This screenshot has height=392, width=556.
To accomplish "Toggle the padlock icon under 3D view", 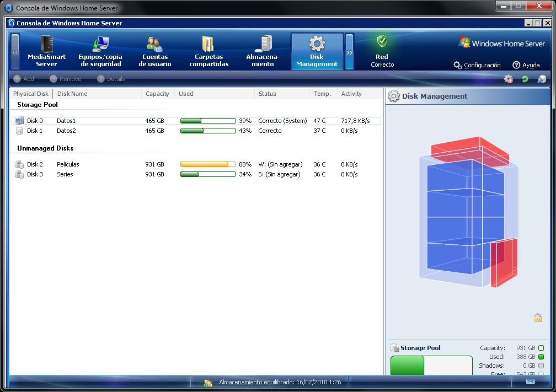I will (537, 318).
